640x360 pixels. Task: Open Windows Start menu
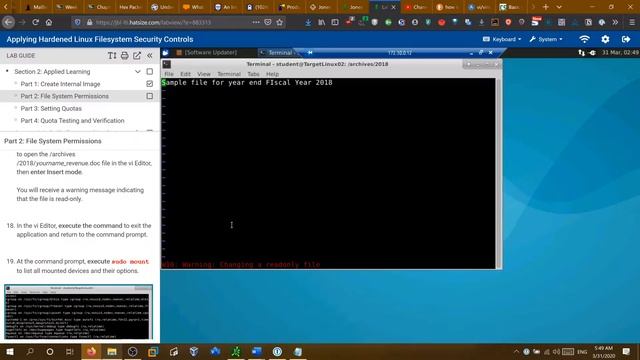click(10, 351)
